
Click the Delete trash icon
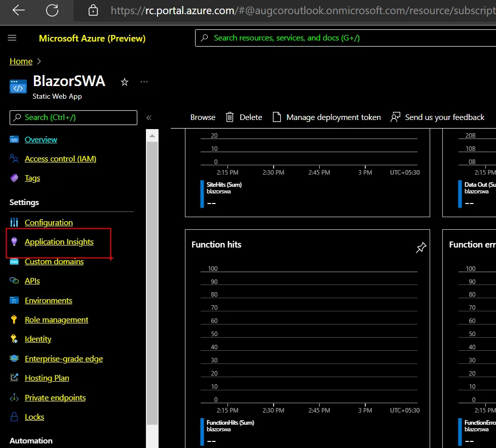coord(230,117)
